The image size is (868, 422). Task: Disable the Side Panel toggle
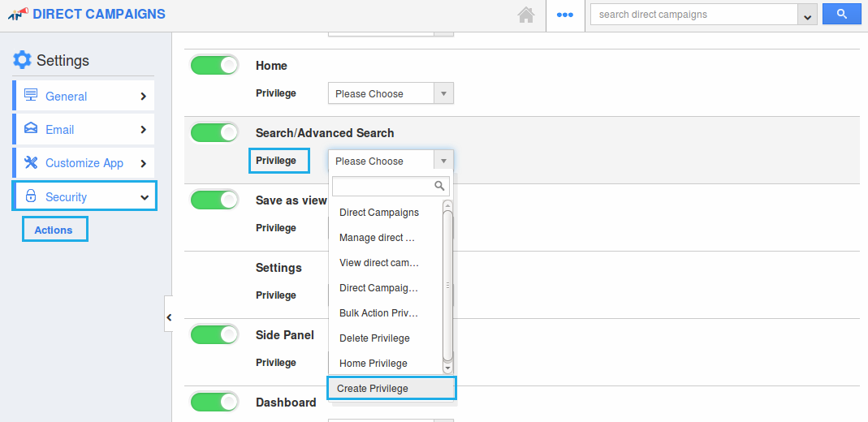point(214,334)
